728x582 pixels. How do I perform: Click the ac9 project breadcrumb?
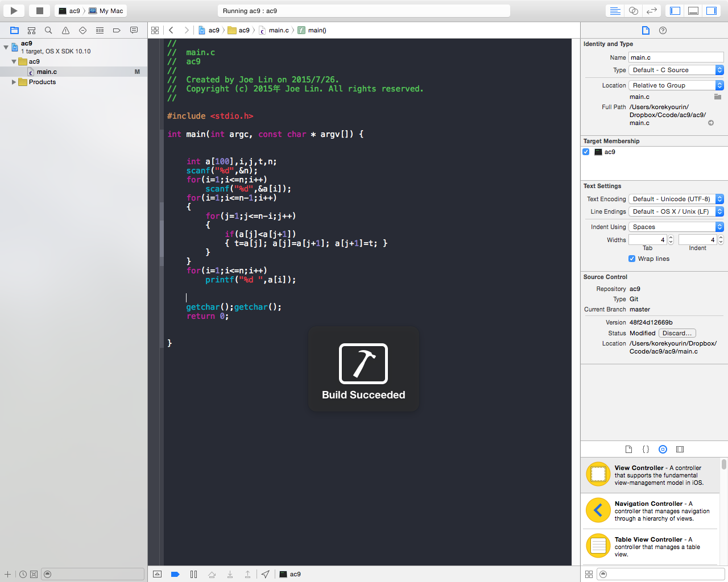(x=209, y=30)
